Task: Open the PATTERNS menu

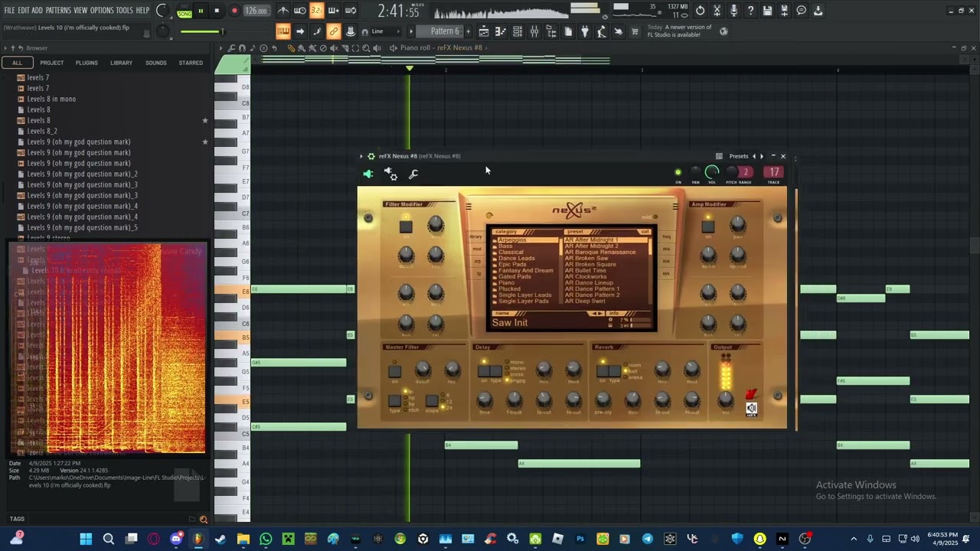Action: coord(58,10)
